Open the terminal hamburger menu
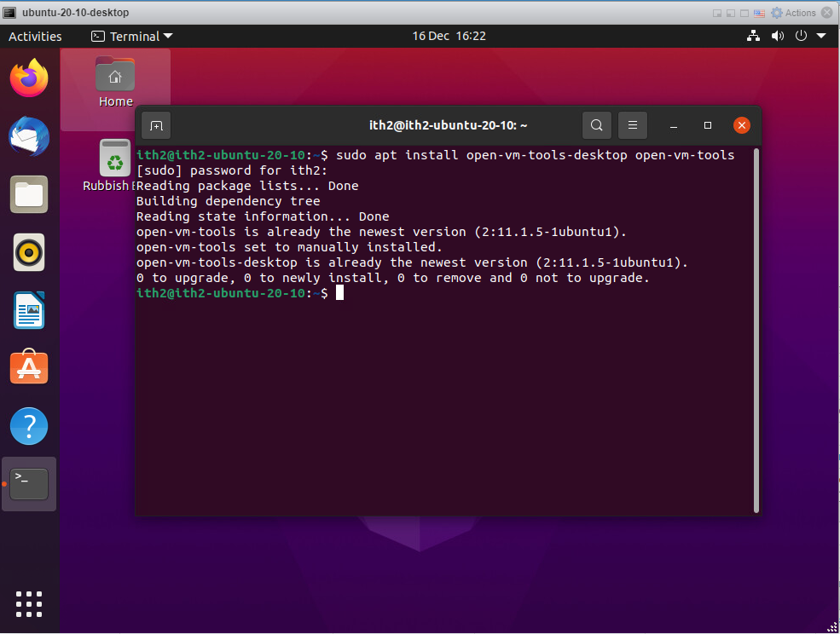 [633, 125]
